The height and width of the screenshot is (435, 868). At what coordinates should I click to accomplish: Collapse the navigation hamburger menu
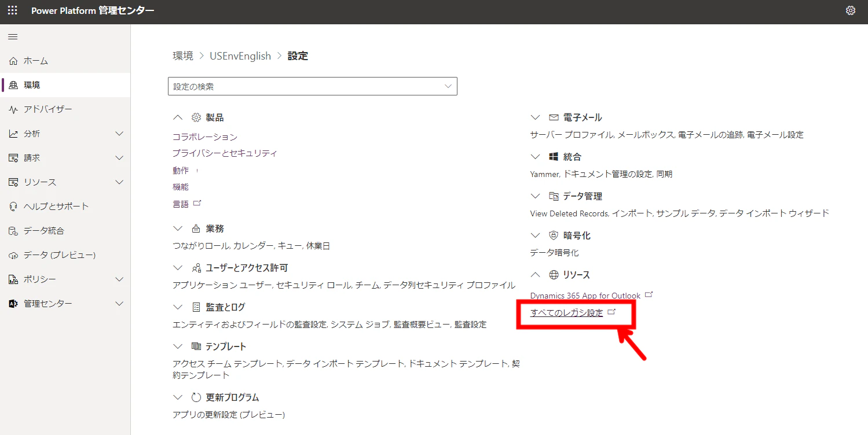coord(13,37)
